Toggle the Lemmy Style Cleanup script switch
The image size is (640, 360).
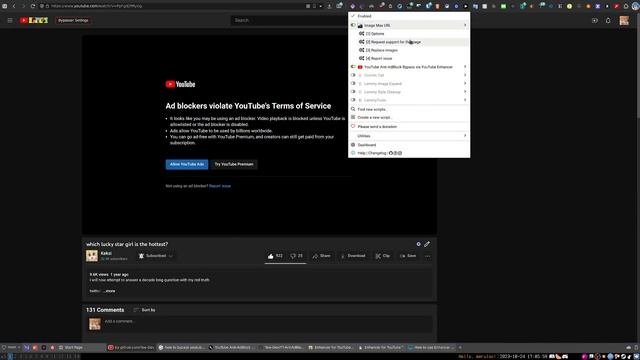coord(353,92)
